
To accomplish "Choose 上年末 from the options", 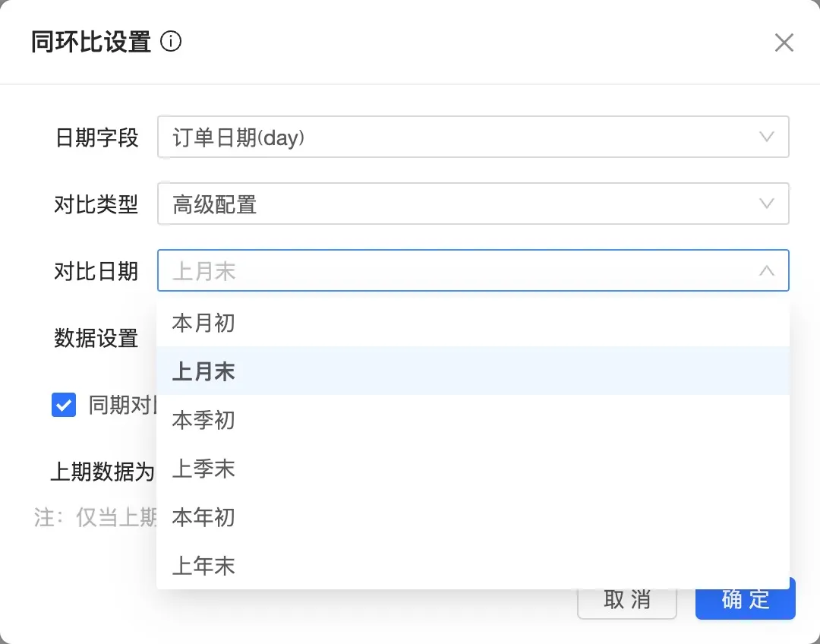I will point(203,566).
